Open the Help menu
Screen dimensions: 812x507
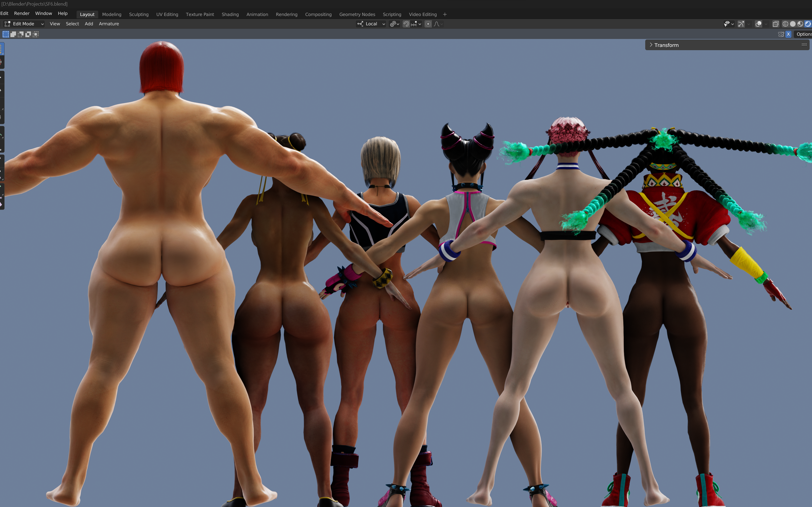coord(63,13)
